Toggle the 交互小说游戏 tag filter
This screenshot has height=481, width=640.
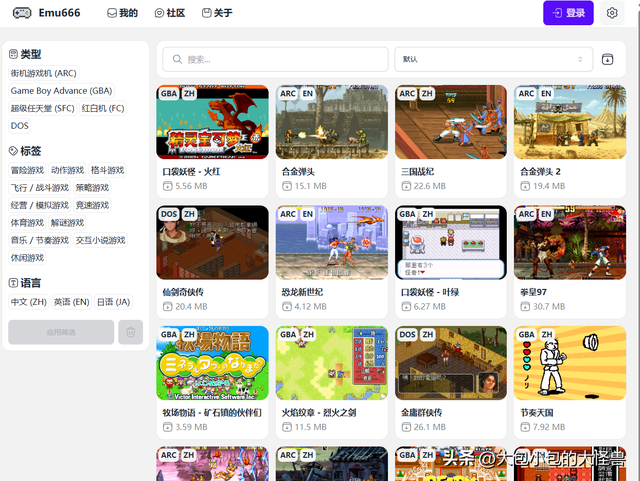[x=100, y=240]
